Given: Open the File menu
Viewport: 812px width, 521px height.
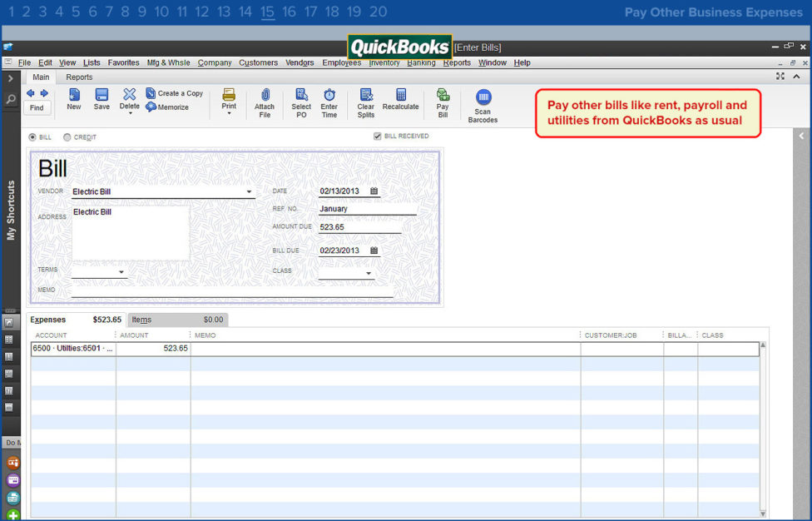Looking at the screenshot, I should coord(24,62).
